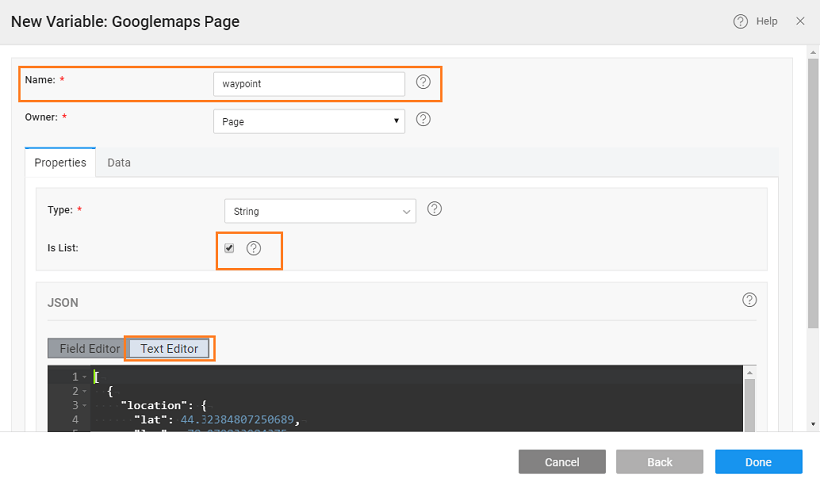Click the Name input field containing waypoint
Image resolution: width=820 pixels, height=490 pixels.
click(309, 84)
